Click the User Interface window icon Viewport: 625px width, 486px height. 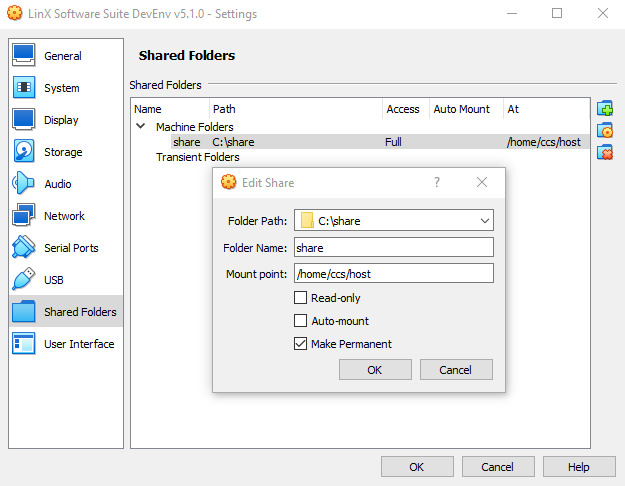[x=24, y=343]
